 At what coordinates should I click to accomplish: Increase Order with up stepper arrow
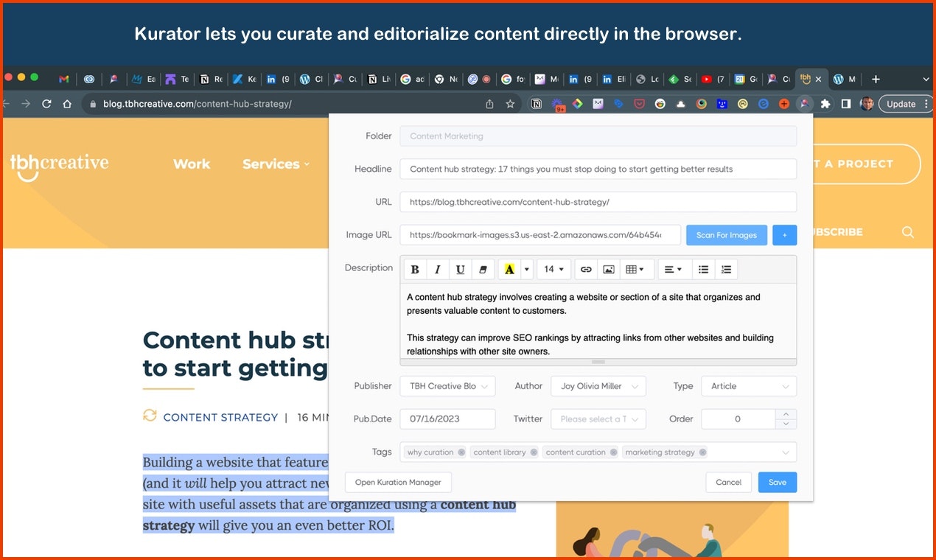786,414
